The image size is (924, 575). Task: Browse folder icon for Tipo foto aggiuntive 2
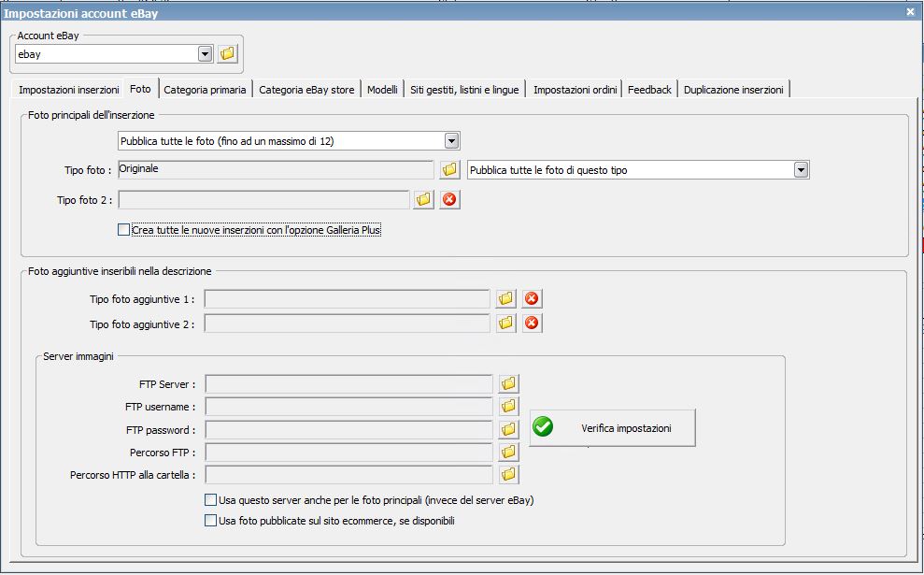(x=505, y=323)
